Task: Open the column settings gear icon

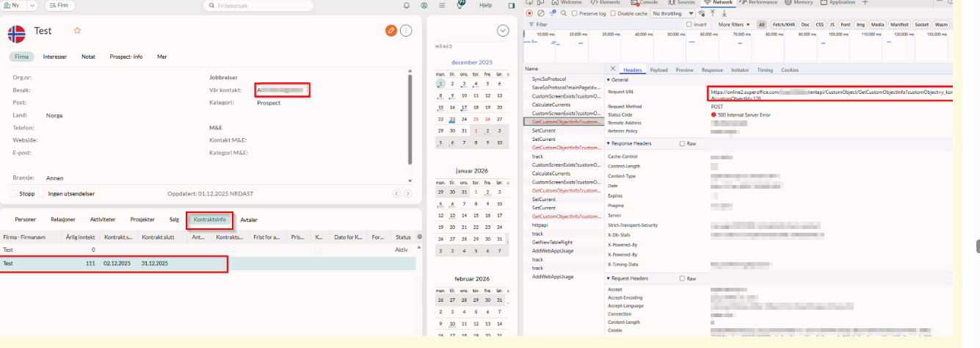Action: tap(419, 237)
